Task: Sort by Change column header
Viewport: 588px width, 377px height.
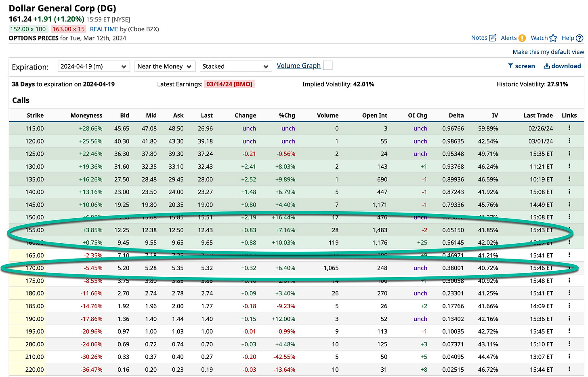Action: pyautogui.click(x=245, y=115)
